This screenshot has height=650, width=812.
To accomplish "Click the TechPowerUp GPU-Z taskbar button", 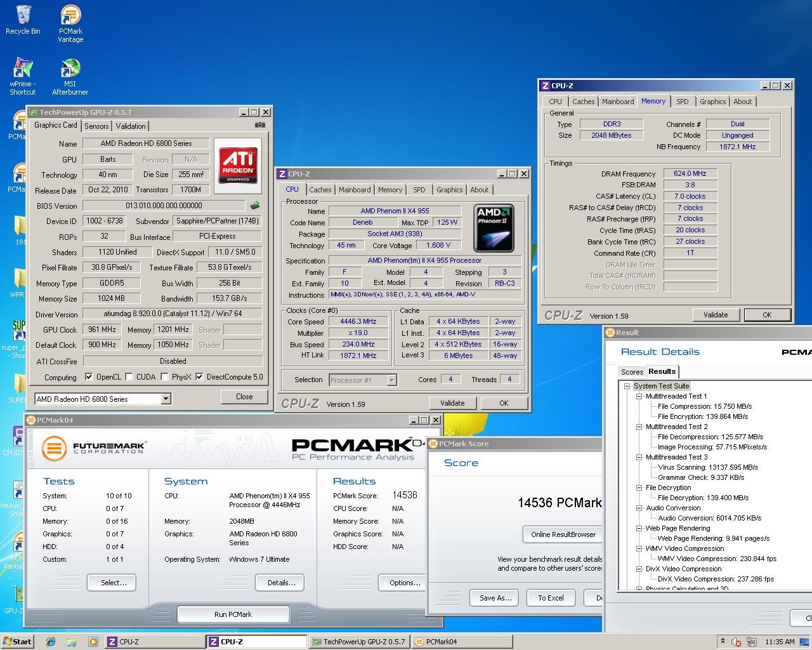I will click(x=358, y=642).
